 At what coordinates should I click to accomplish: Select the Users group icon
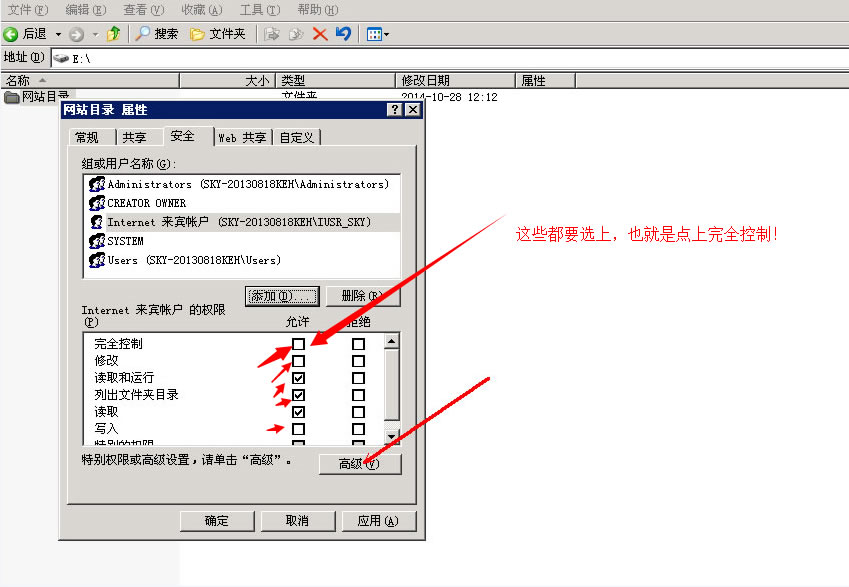click(97, 260)
